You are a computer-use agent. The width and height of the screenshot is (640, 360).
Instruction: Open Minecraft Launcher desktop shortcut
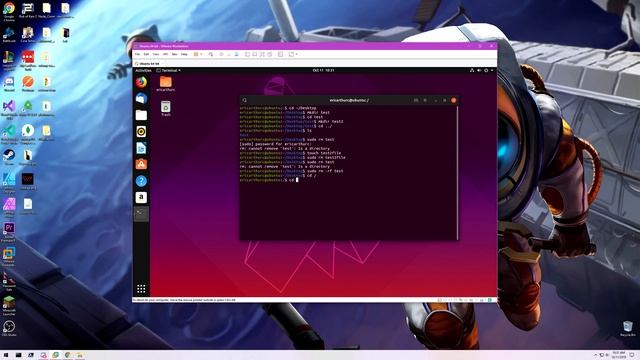pyautogui.click(x=9, y=305)
